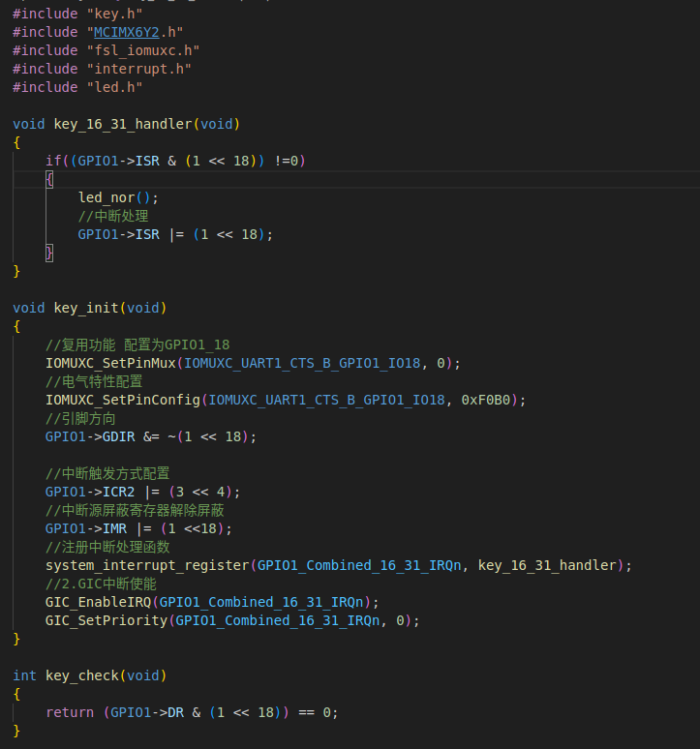Click the IMR register token

pyautogui.click(x=114, y=528)
